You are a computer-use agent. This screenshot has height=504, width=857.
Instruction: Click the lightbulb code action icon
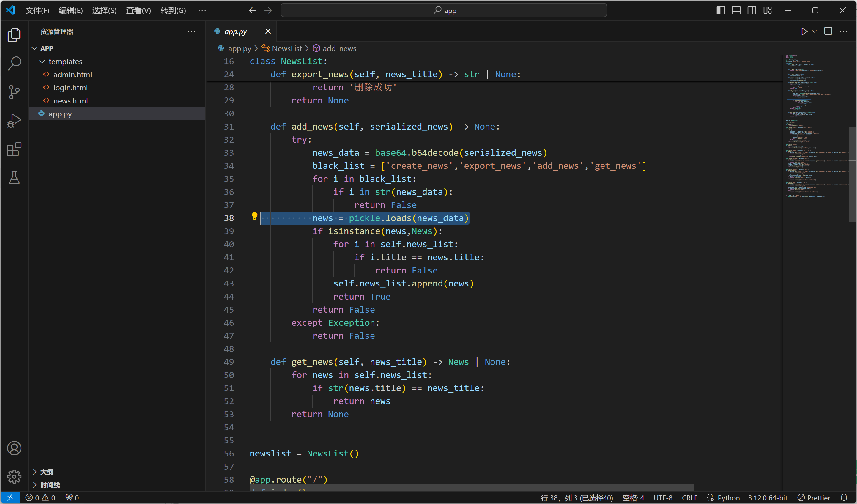tap(254, 216)
